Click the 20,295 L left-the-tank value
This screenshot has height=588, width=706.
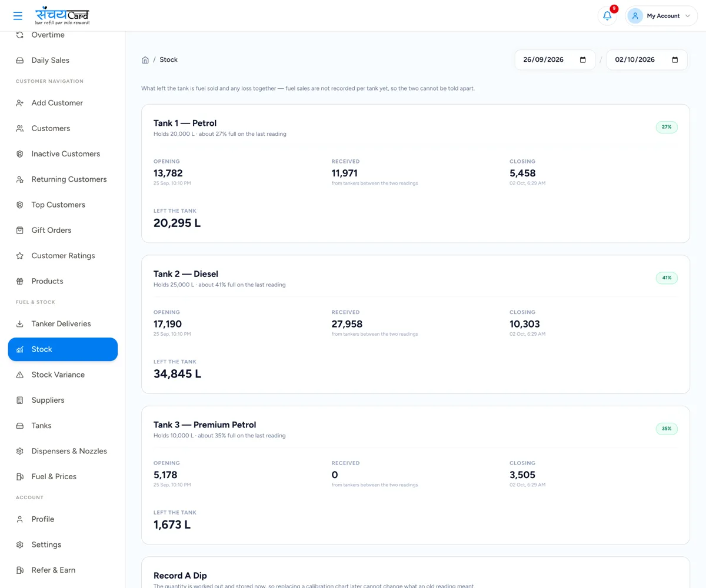pos(177,223)
